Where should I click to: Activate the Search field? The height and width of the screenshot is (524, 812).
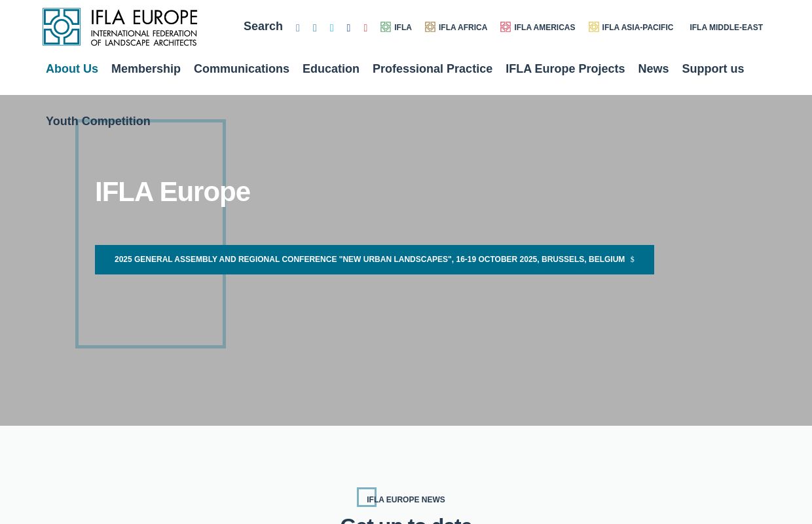pos(263,26)
